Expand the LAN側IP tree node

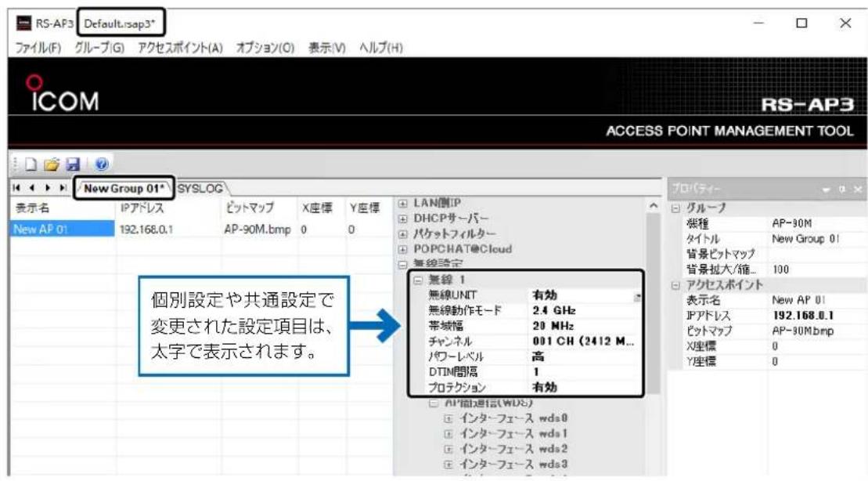[402, 204]
